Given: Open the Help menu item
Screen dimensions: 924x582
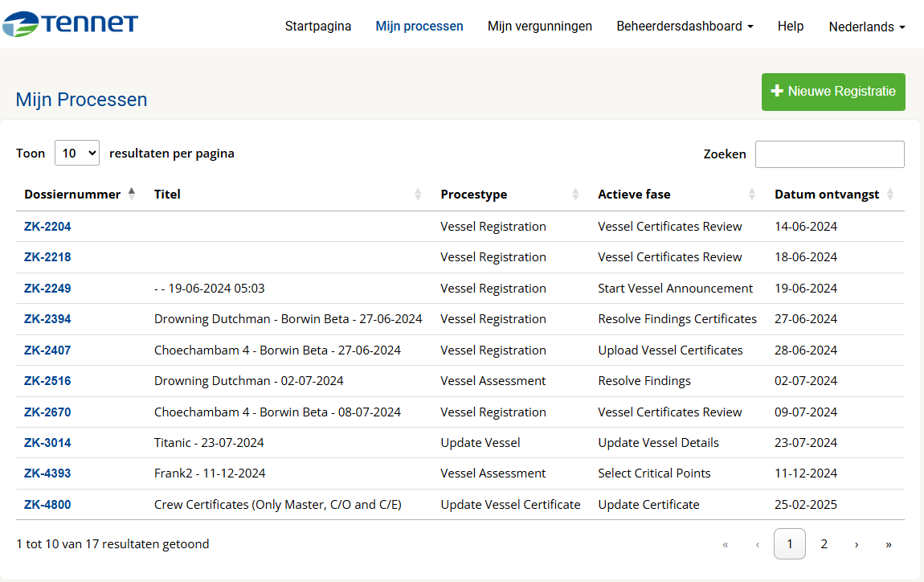Looking at the screenshot, I should point(791,27).
